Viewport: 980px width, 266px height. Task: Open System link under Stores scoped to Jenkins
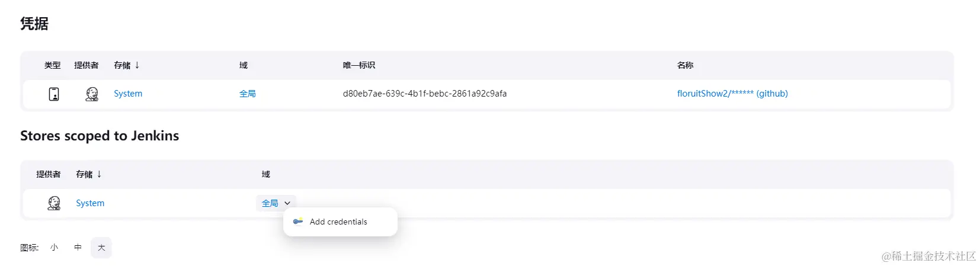[90, 203]
